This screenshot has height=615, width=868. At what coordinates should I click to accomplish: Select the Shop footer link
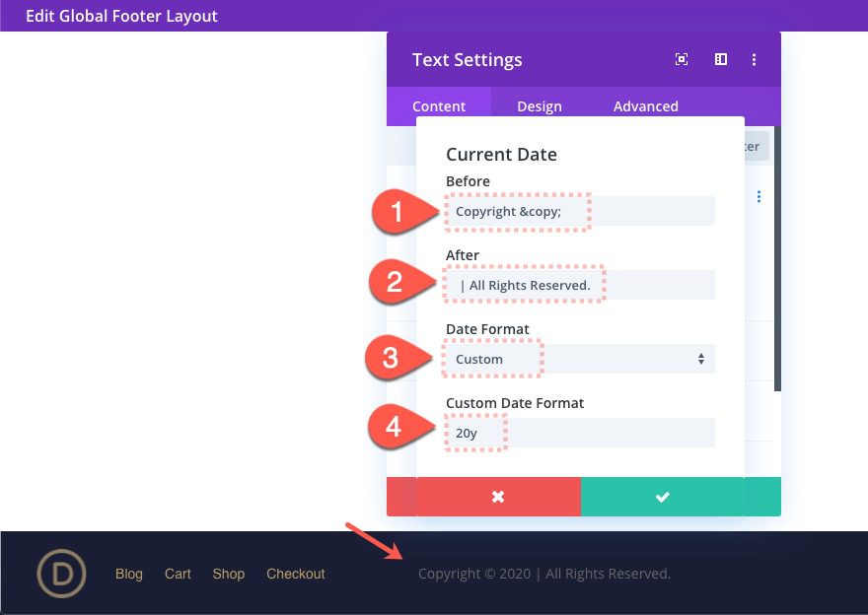(228, 574)
